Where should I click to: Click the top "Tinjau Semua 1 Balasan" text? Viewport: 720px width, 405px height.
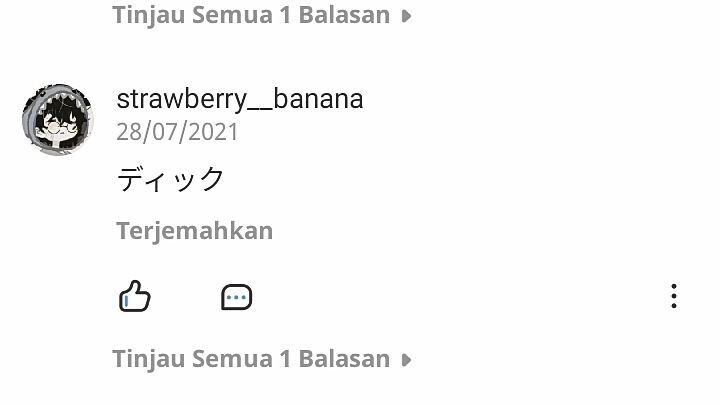click(x=251, y=15)
